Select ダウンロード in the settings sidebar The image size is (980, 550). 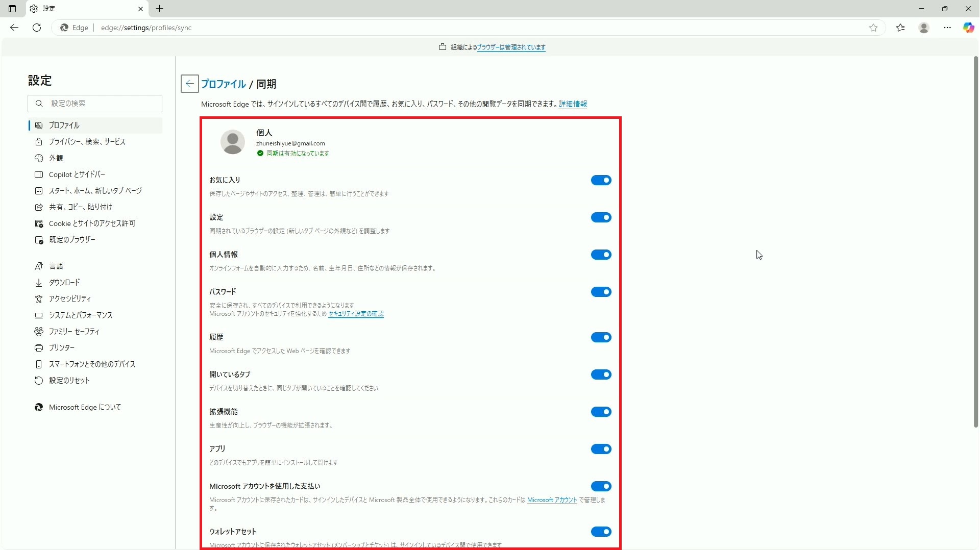64,283
